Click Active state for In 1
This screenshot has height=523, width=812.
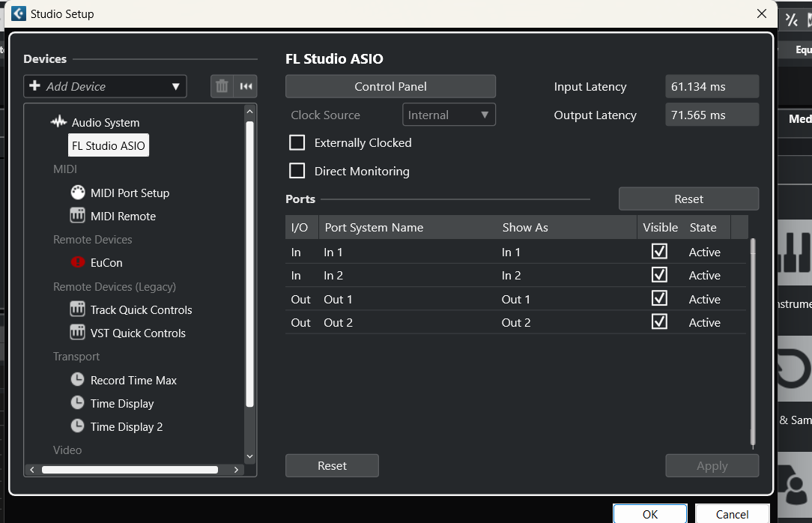(x=704, y=253)
